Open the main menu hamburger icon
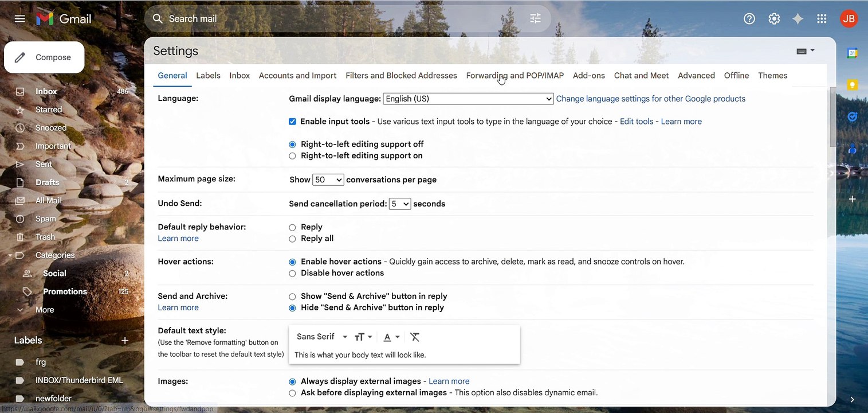This screenshot has width=868, height=413. (19, 19)
